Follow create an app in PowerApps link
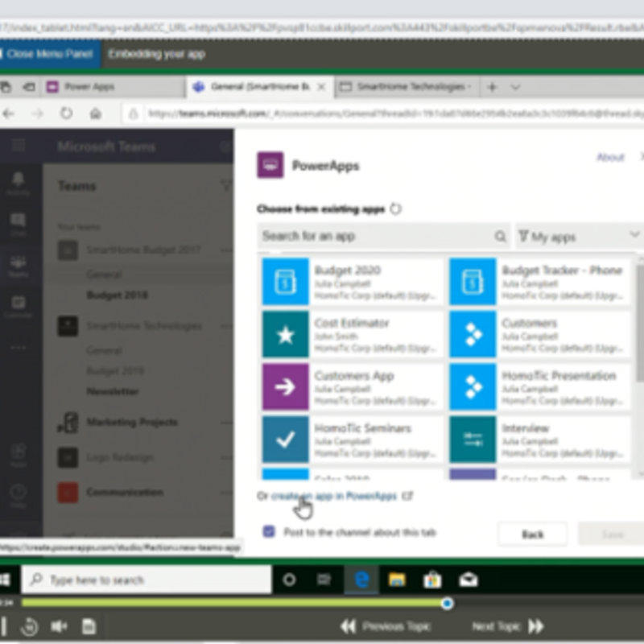644x644 pixels. tap(334, 496)
